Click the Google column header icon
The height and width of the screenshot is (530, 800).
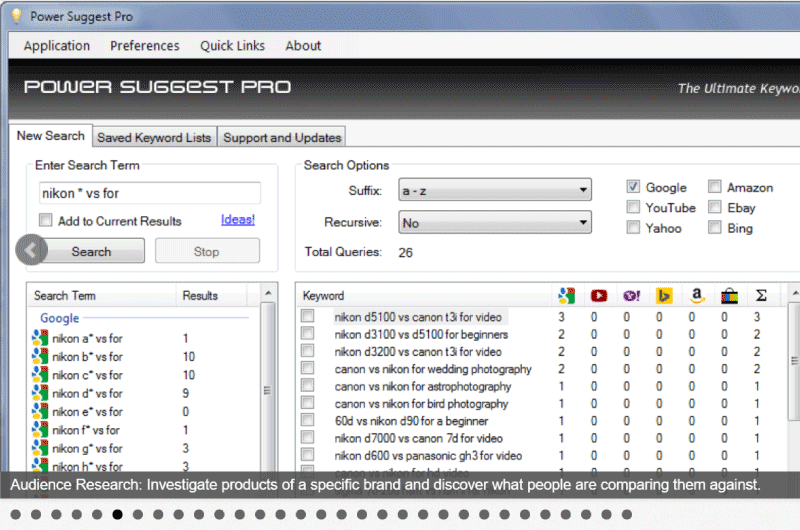coord(566,295)
